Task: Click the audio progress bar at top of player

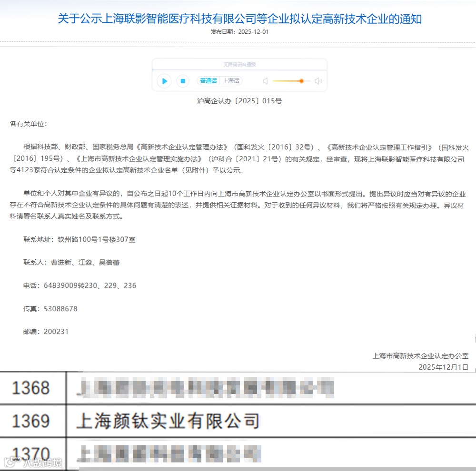Action: pos(239,70)
